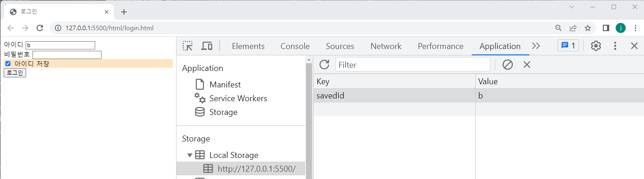Image resolution: width=644 pixels, height=179 pixels.
Task: Toggle the device toolbar icon
Action: pos(207,46)
